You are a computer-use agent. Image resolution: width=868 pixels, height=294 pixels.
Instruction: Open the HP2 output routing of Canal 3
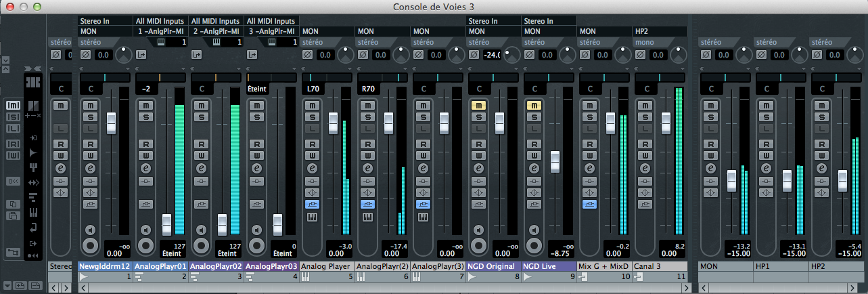[660, 31]
